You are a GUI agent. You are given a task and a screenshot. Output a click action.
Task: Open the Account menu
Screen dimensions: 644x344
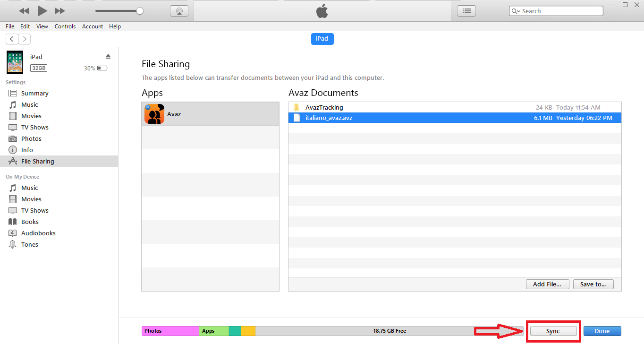click(93, 26)
